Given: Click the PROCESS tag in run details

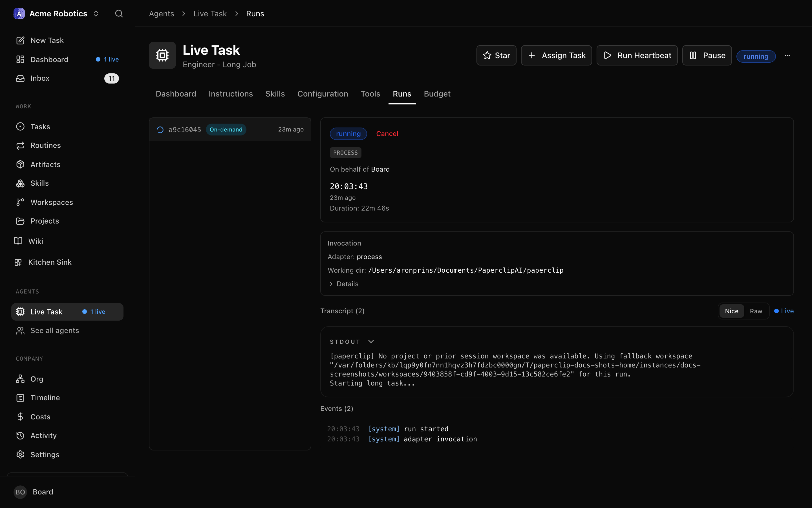Looking at the screenshot, I should 345,153.
